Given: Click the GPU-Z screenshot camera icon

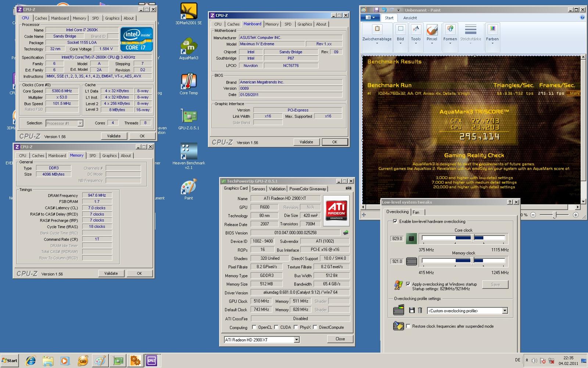Looking at the screenshot, I should point(348,188).
